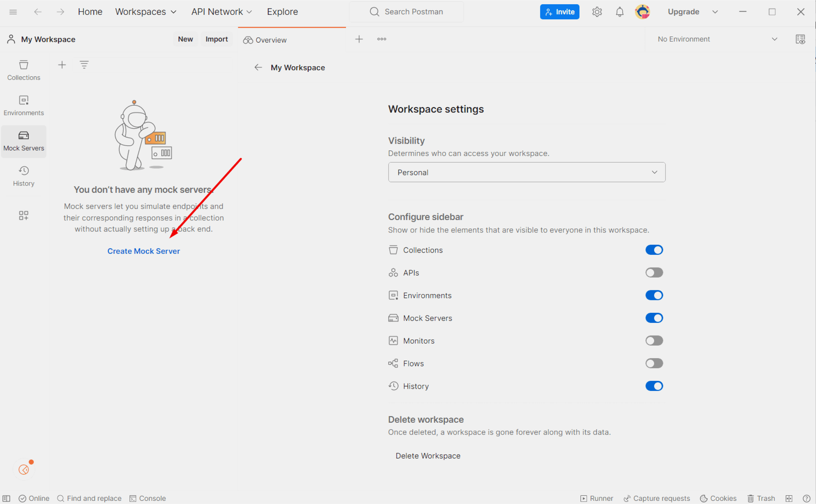Open the hamburger main menu
The width and height of the screenshot is (816, 504).
(x=13, y=12)
